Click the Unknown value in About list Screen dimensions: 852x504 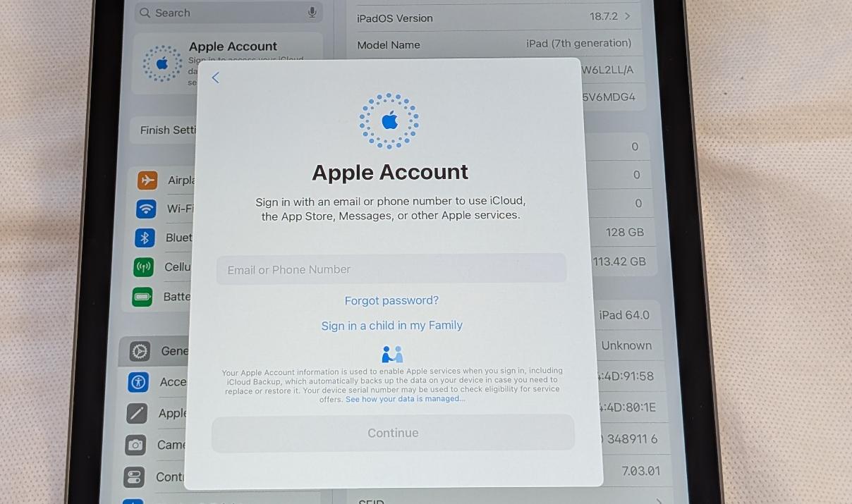tap(626, 345)
